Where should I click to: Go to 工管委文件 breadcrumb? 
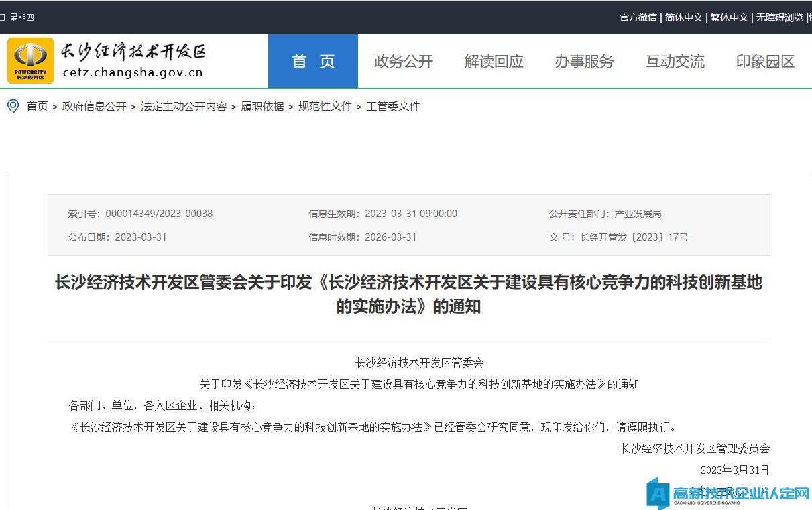pos(393,106)
